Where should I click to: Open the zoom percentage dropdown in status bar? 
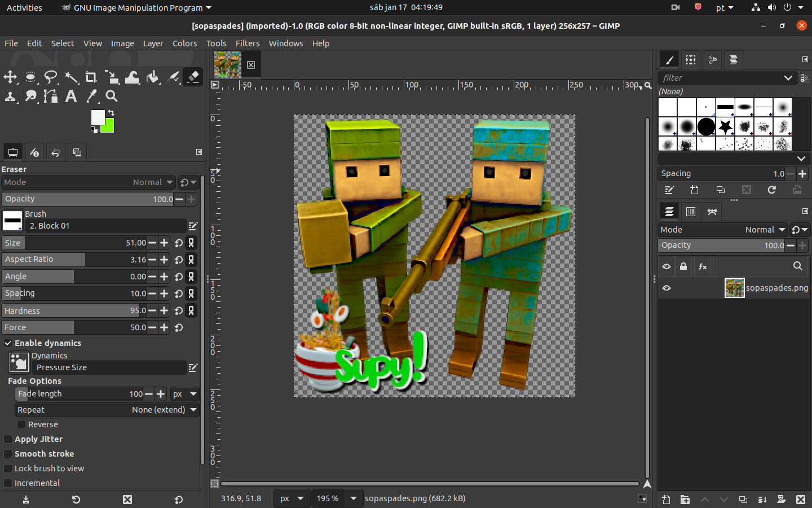(x=353, y=498)
